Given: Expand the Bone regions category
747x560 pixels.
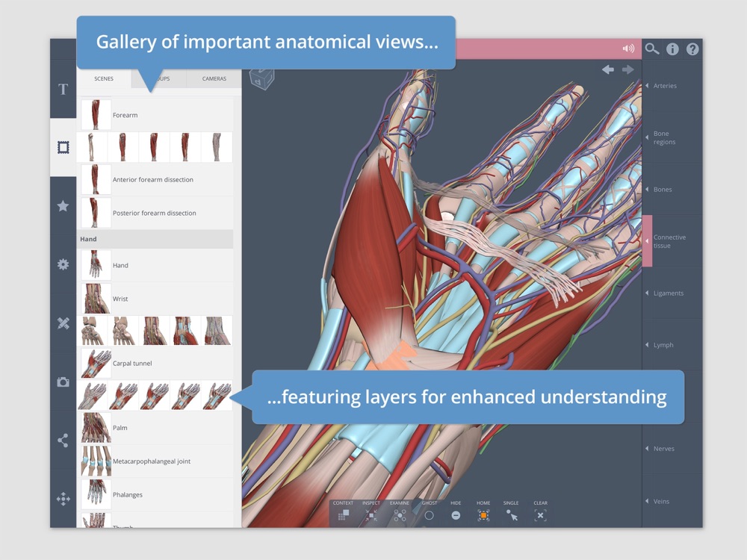Looking at the screenshot, I should click(x=672, y=137).
